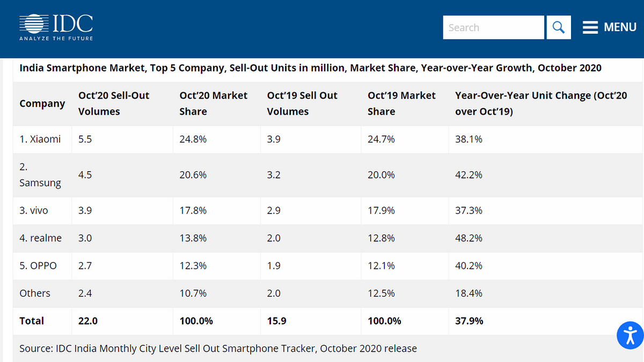This screenshot has width=644, height=362.
Task: Click Xiaomi's year-over-year change '38.1%'
Action: (x=469, y=139)
